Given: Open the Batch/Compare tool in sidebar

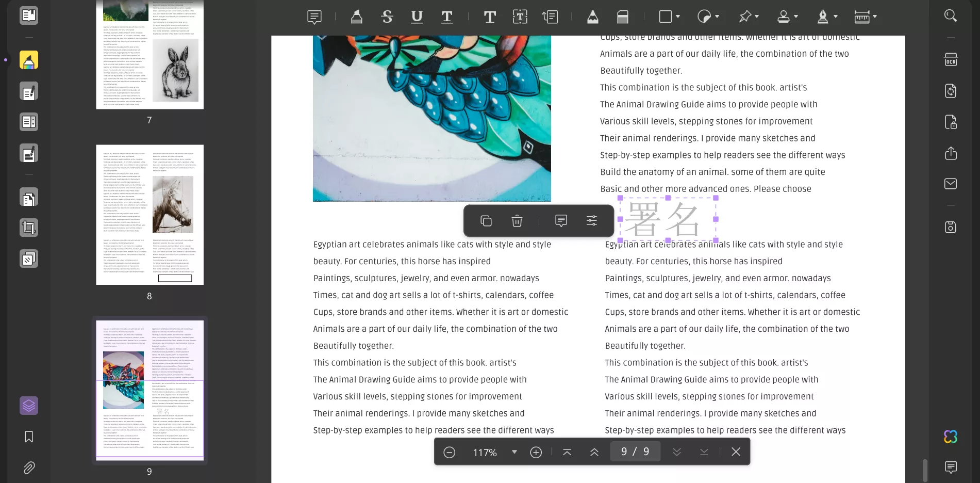Looking at the screenshot, I should [x=29, y=258].
